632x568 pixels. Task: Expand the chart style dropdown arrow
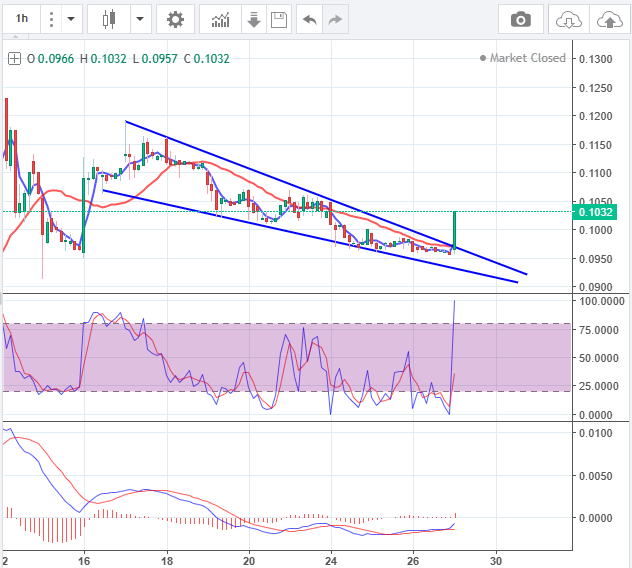pyautogui.click(x=140, y=19)
